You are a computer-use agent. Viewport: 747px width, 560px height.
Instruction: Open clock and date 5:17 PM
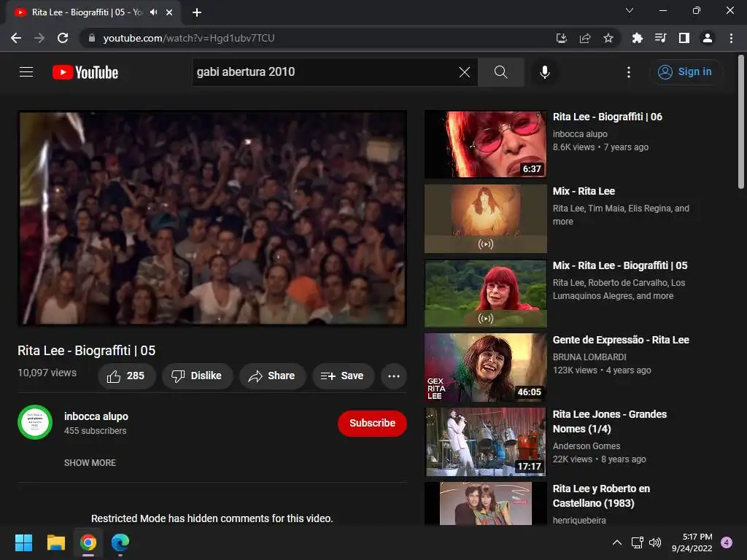[692, 542]
